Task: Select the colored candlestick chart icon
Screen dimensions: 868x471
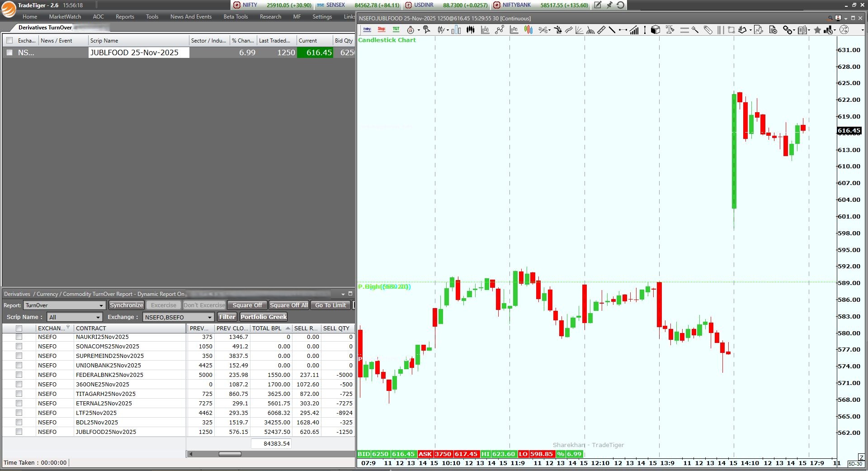Action: tap(528, 30)
